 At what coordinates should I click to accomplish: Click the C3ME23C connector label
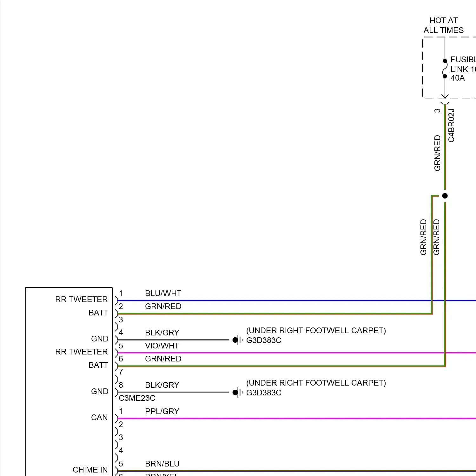point(137,398)
